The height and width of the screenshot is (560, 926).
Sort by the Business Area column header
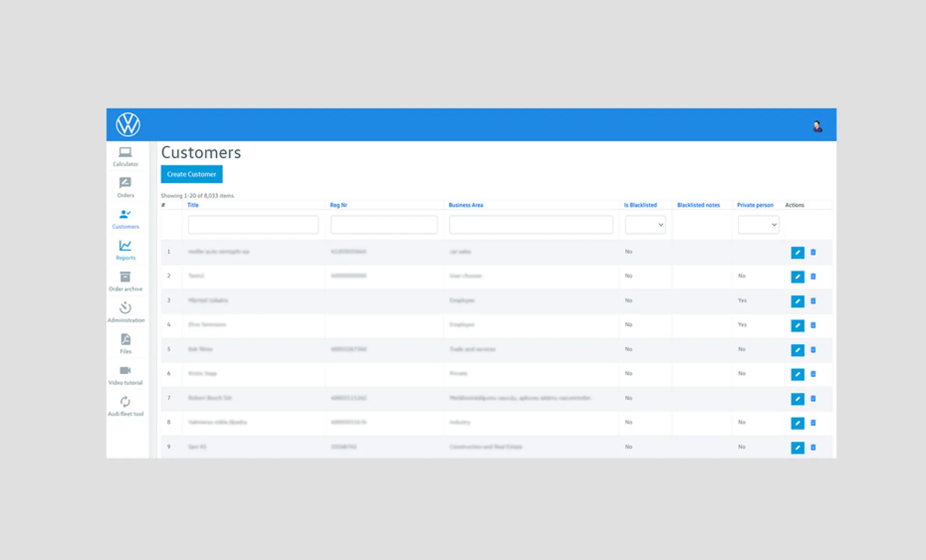(x=465, y=205)
